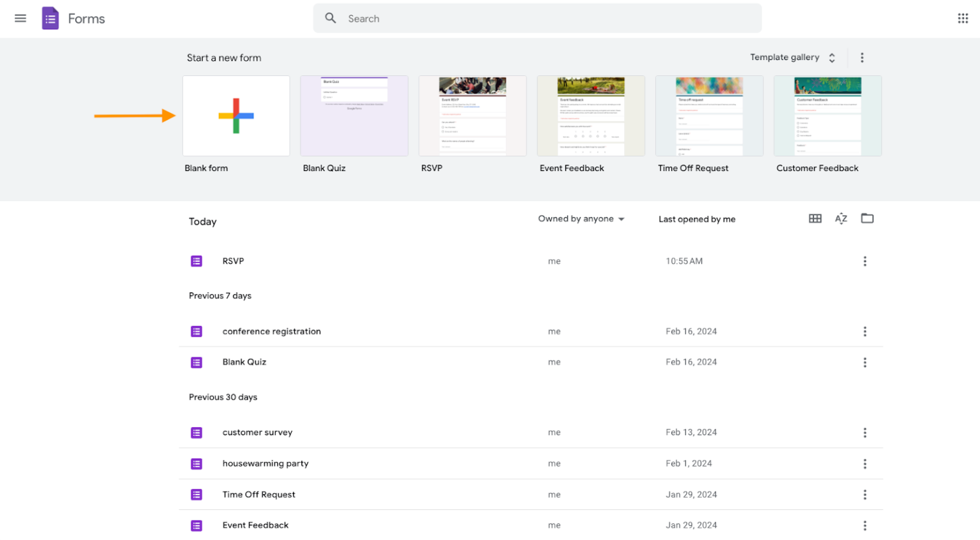980x540 pixels.
Task: Select the Customer Feedback template
Action: click(x=827, y=116)
